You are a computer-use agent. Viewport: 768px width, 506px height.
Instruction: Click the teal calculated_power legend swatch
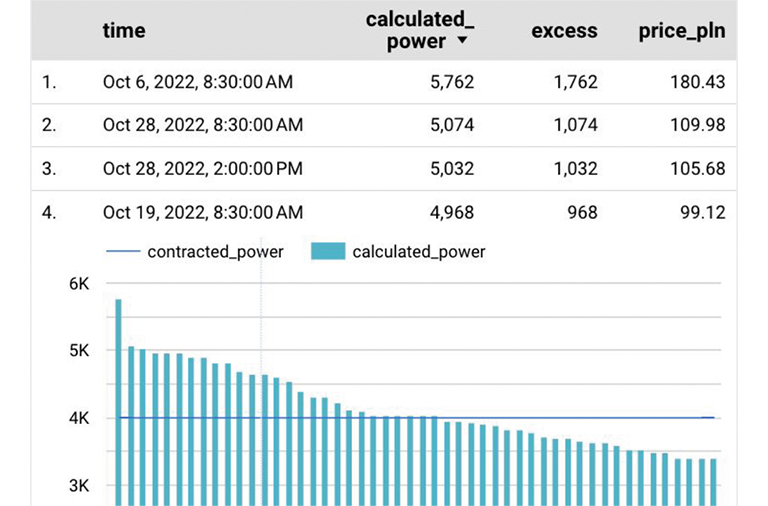[328, 252]
